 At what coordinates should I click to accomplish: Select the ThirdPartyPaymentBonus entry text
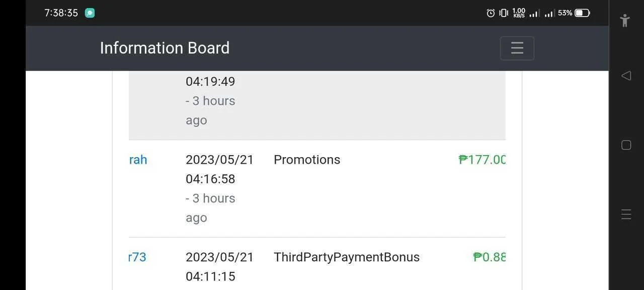[347, 257]
